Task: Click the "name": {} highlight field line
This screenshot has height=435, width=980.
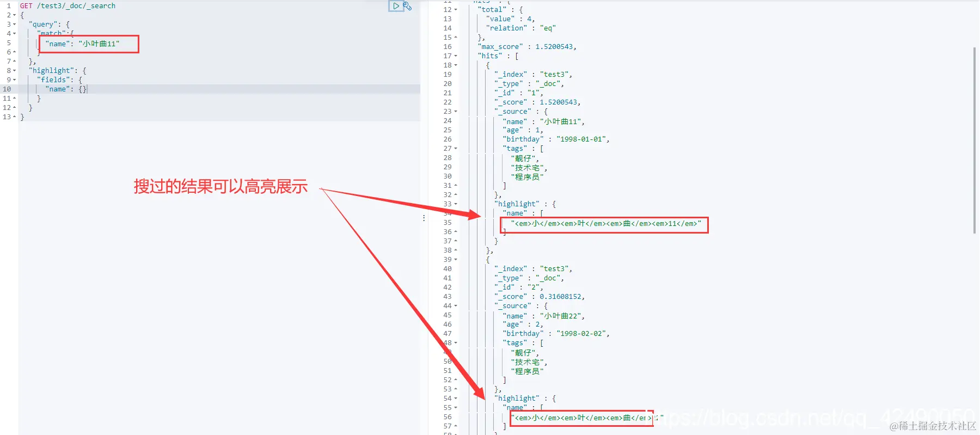Action: [66, 89]
